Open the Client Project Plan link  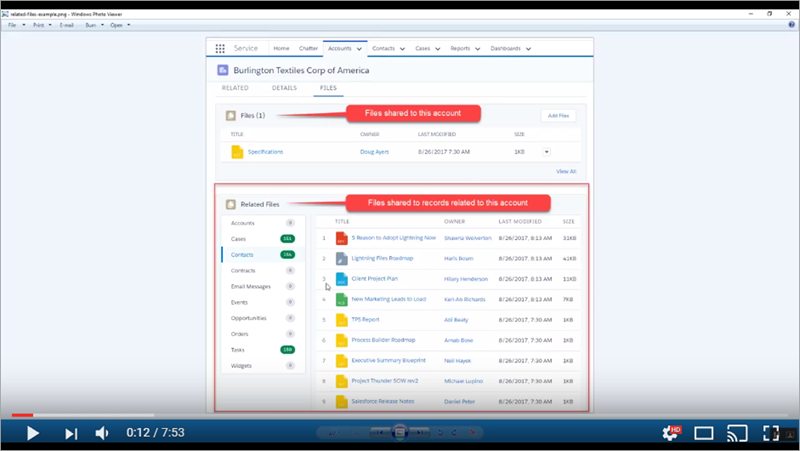click(374, 279)
